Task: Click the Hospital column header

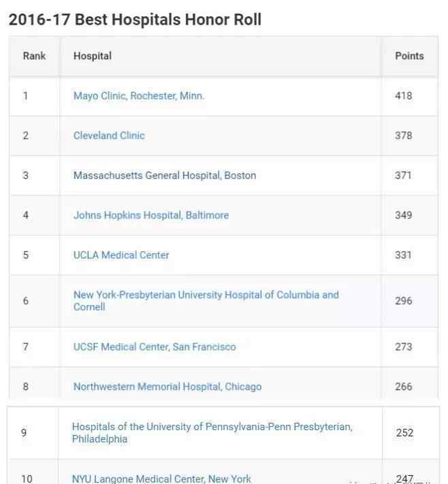Action: coord(93,56)
